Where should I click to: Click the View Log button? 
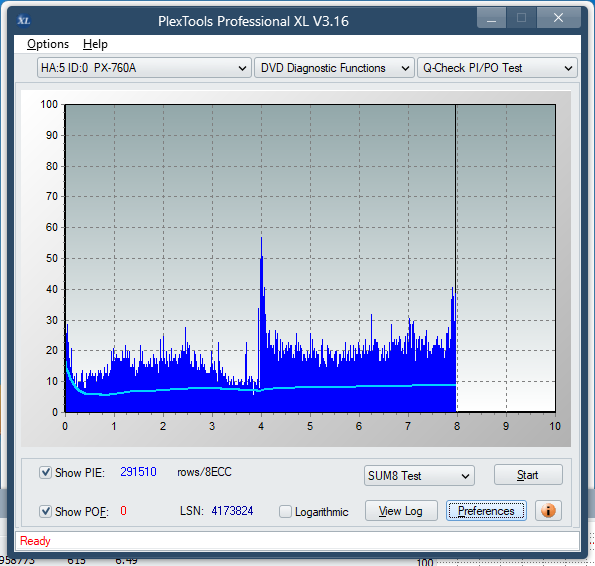(x=401, y=511)
